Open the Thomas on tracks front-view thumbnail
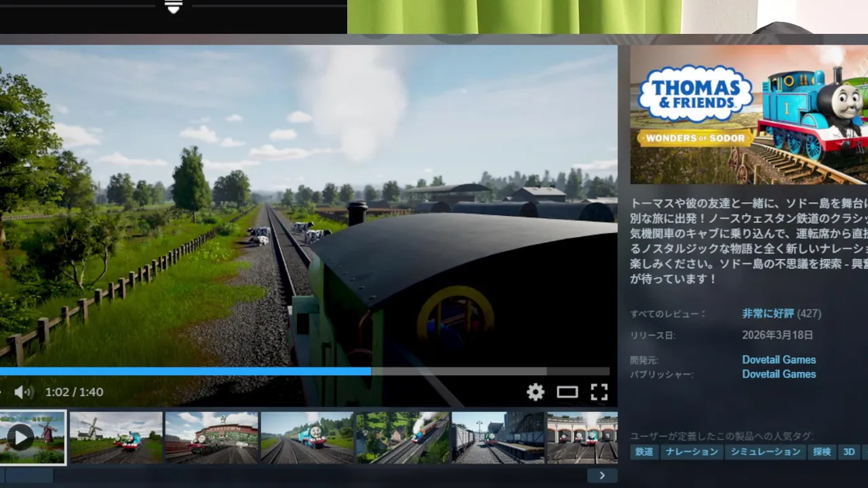 [307, 437]
